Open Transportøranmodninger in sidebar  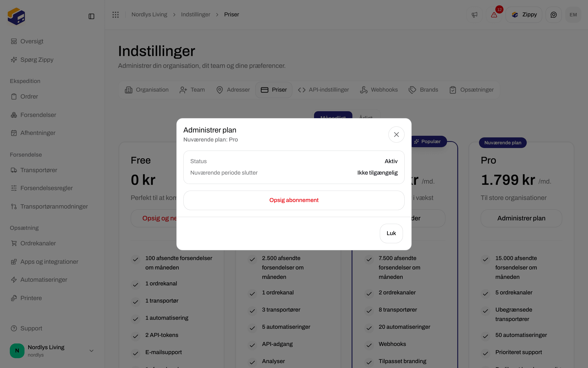pyautogui.click(x=52, y=206)
